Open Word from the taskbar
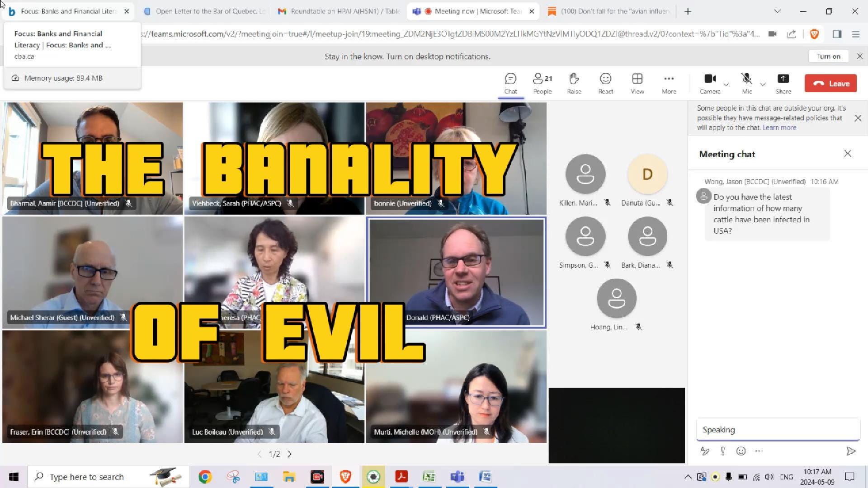Screen dimensions: 868x488 485,477
